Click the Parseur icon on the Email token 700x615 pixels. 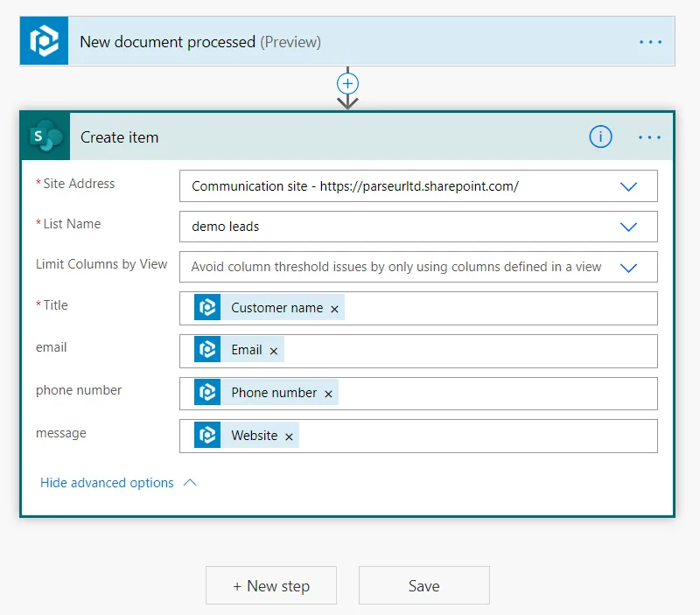pos(207,350)
